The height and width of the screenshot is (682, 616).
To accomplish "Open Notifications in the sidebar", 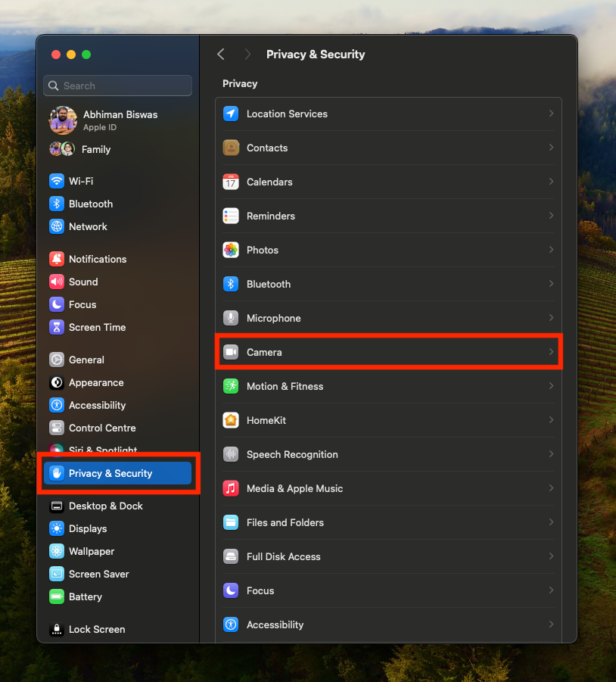I will coord(97,259).
